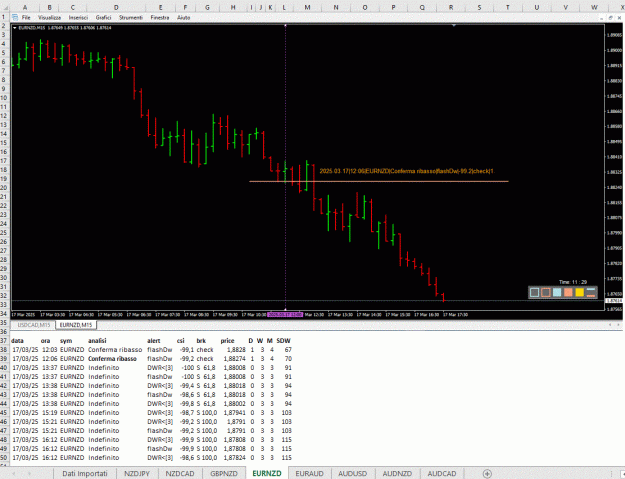This screenshot has width=625, height=479.
Task: Restore the inner chart window via restore icon
Action: point(610,18)
